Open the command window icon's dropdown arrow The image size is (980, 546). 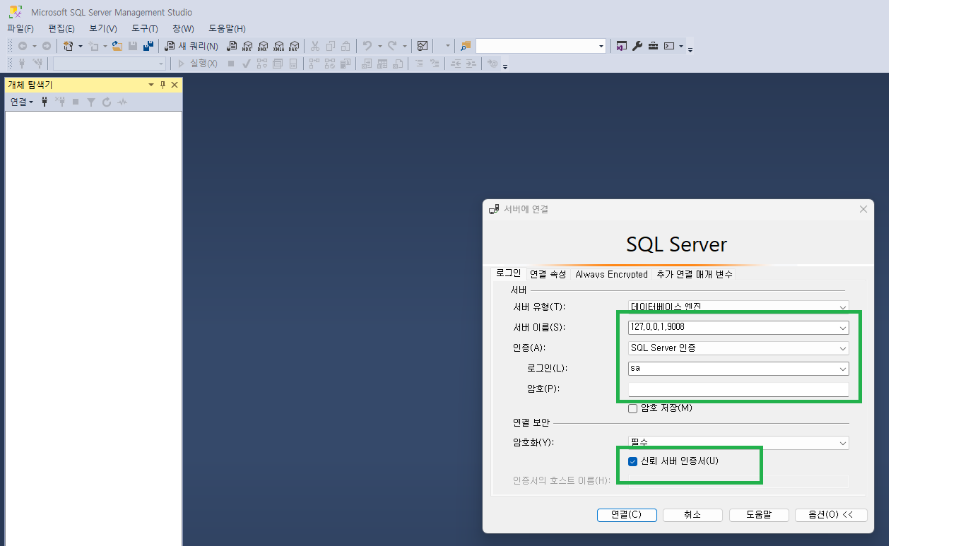pyautogui.click(x=681, y=46)
